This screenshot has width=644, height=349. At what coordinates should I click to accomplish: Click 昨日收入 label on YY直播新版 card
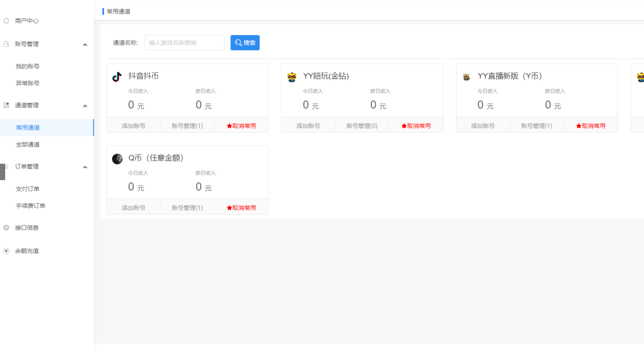(555, 91)
